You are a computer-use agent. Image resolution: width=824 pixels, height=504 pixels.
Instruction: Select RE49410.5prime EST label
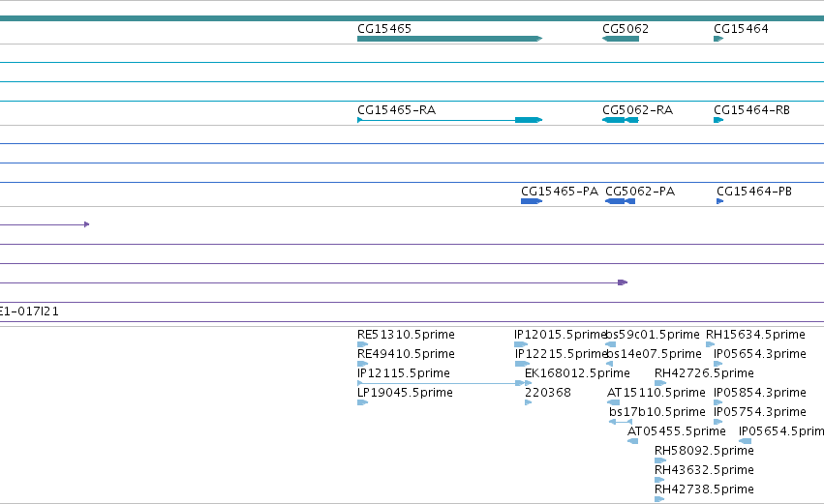coord(406,354)
